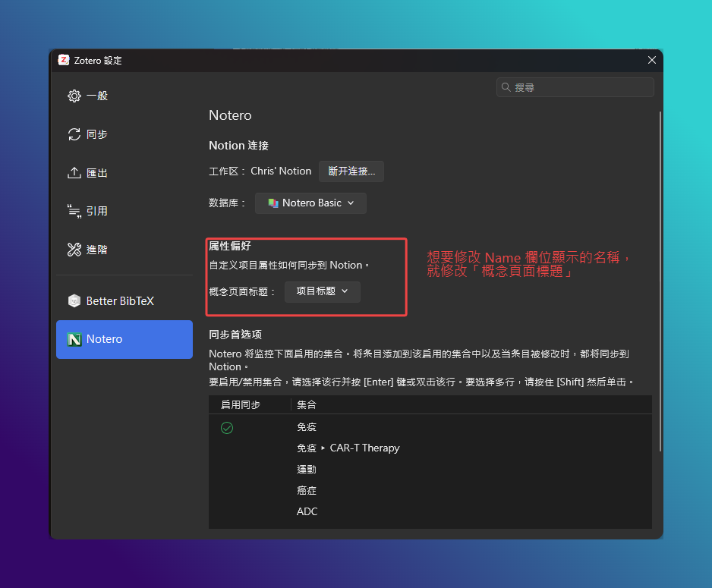Click the 同步首选项 section heading

(x=235, y=335)
